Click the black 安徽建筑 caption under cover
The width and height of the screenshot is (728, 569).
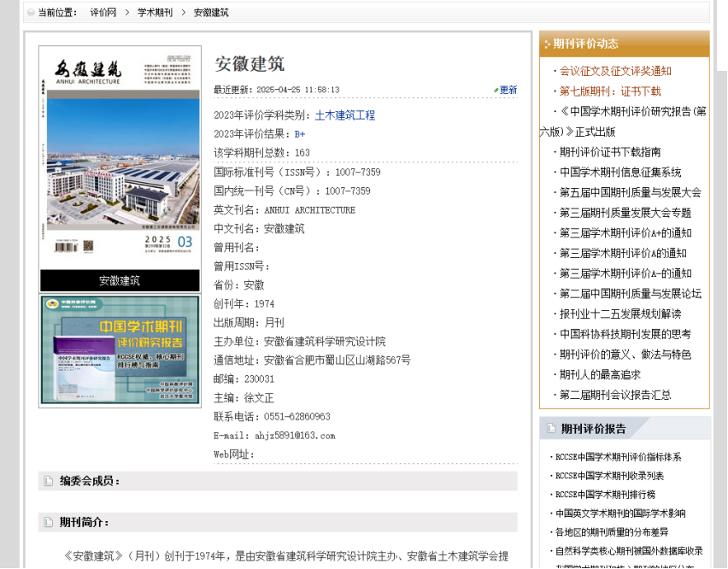pos(120,280)
